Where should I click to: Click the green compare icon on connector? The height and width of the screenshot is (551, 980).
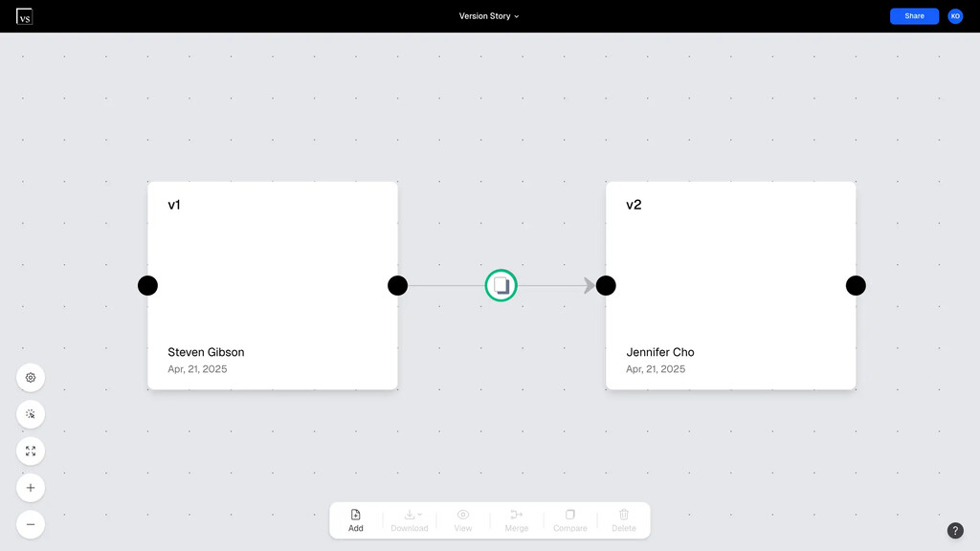(x=501, y=285)
